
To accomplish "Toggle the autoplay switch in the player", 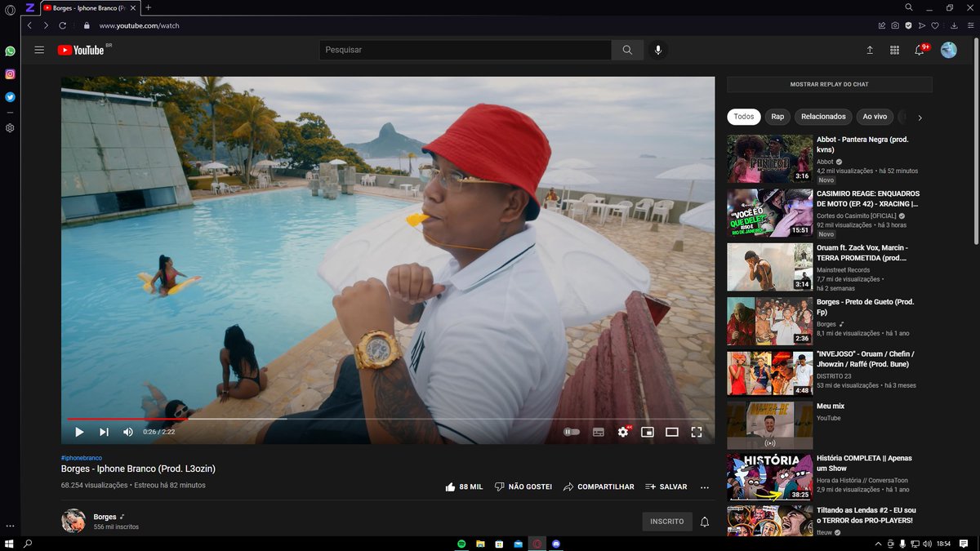I will (x=572, y=432).
